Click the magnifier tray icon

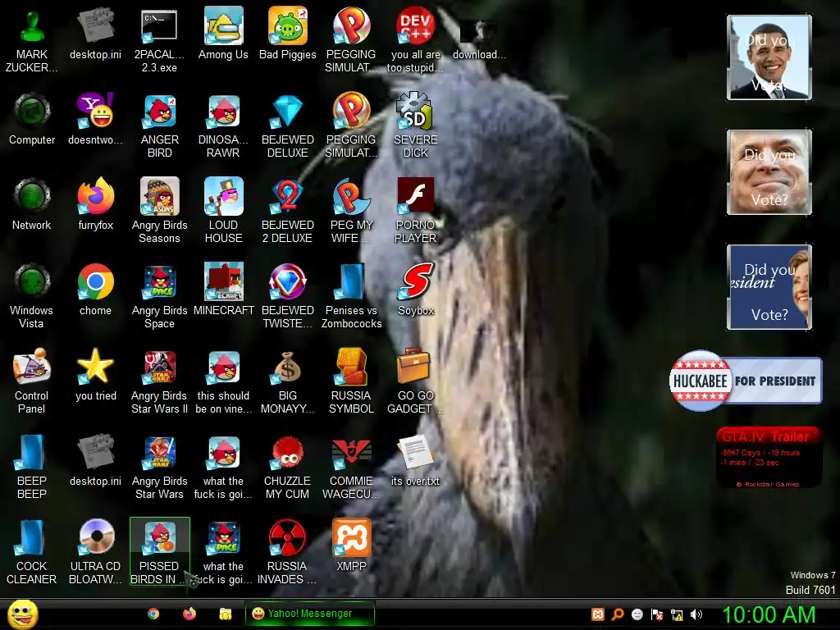click(x=618, y=614)
